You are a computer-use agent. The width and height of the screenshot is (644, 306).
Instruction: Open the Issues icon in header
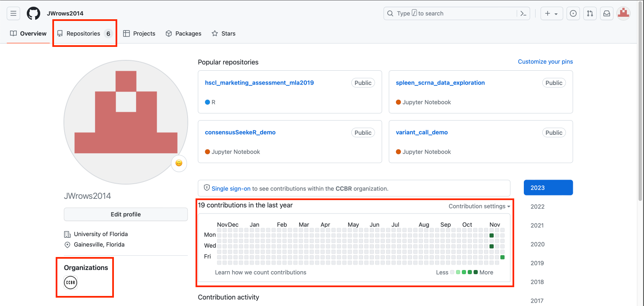coord(573,13)
